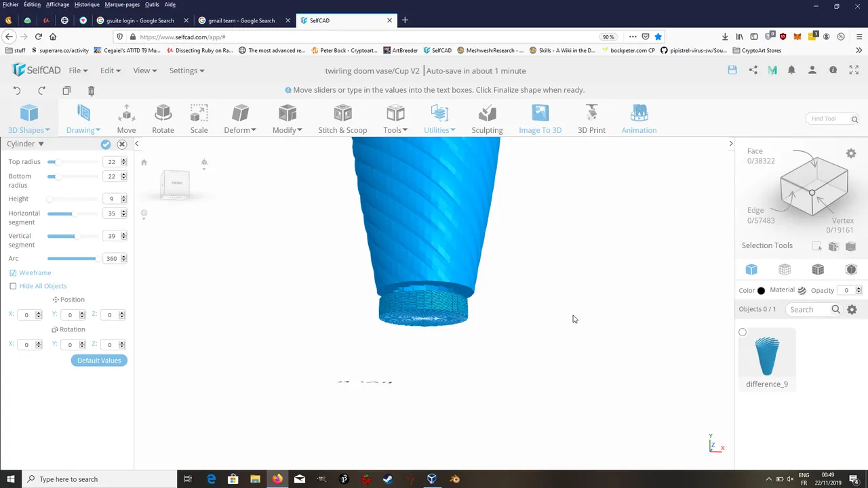This screenshot has height=488, width=868.
Task: Open the Deform tools
Action: click(x=240, y=119)
